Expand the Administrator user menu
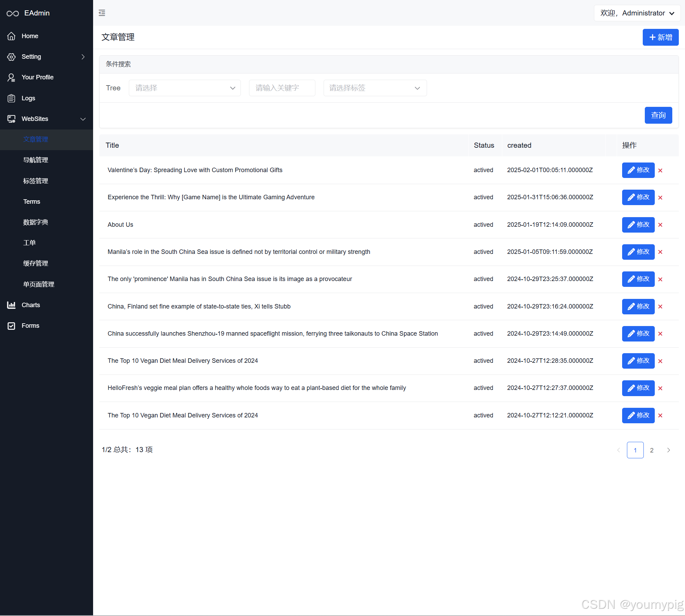Image resolution: width=685 pixels, height=616 pixels. pos(637,13)
